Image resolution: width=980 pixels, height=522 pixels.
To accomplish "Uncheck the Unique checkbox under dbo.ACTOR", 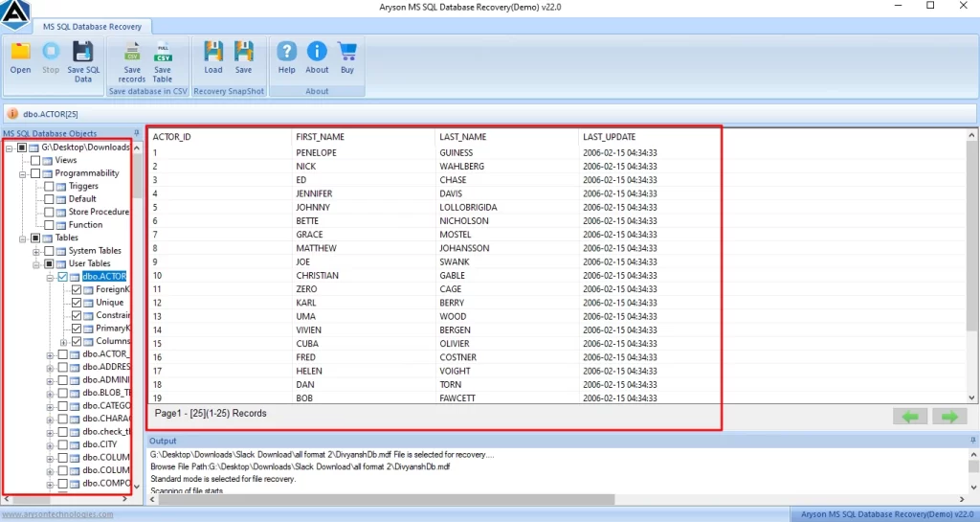I will (x=77, y=303).
